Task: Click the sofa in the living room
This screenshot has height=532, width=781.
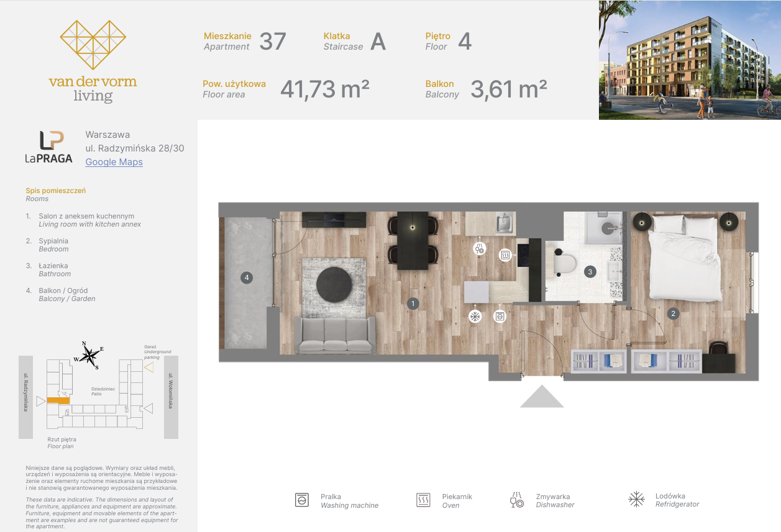Action: click(334, 336)
